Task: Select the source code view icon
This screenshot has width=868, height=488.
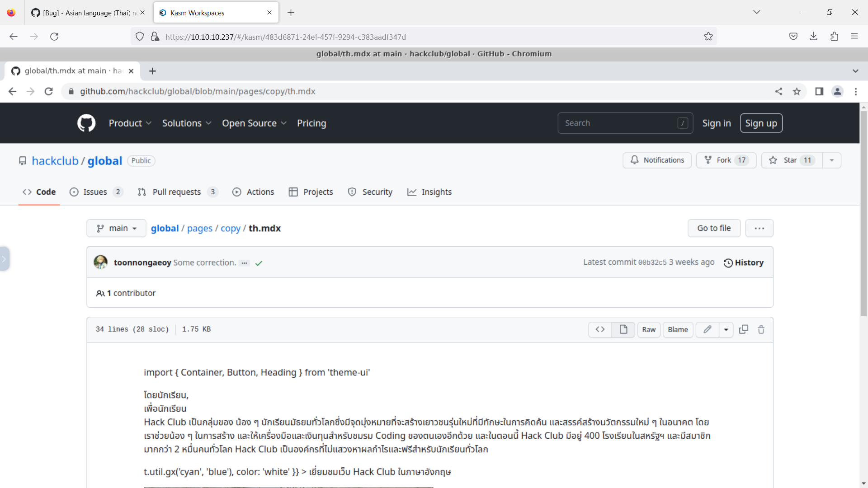Action: 600,329
